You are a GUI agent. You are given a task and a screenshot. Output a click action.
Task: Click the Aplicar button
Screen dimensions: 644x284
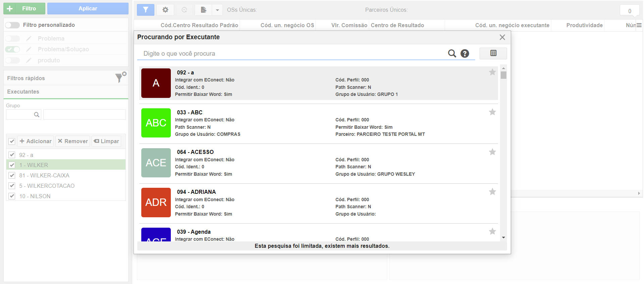pos(88,9)
